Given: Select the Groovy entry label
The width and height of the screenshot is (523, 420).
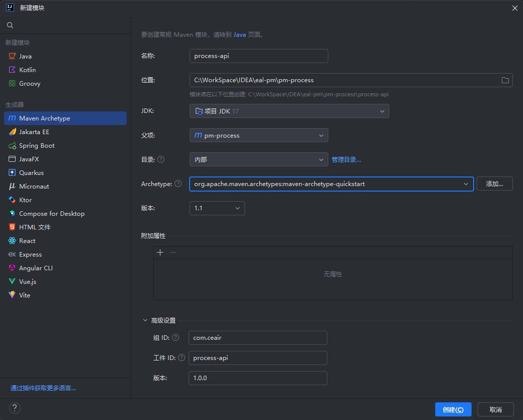Looking at the screenshot, I should (x=30, y=84).
